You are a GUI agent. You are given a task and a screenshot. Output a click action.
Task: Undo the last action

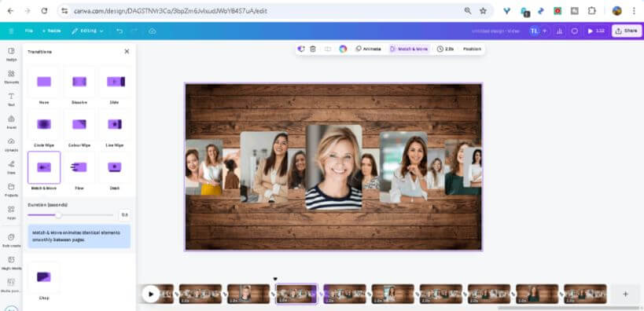coord(120,31)
